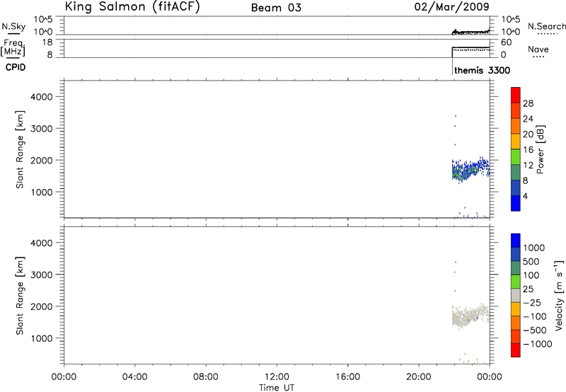This screenshot has width=566, height=392.
Task: Click the 'CPID' label
Action: click(16, 67)
